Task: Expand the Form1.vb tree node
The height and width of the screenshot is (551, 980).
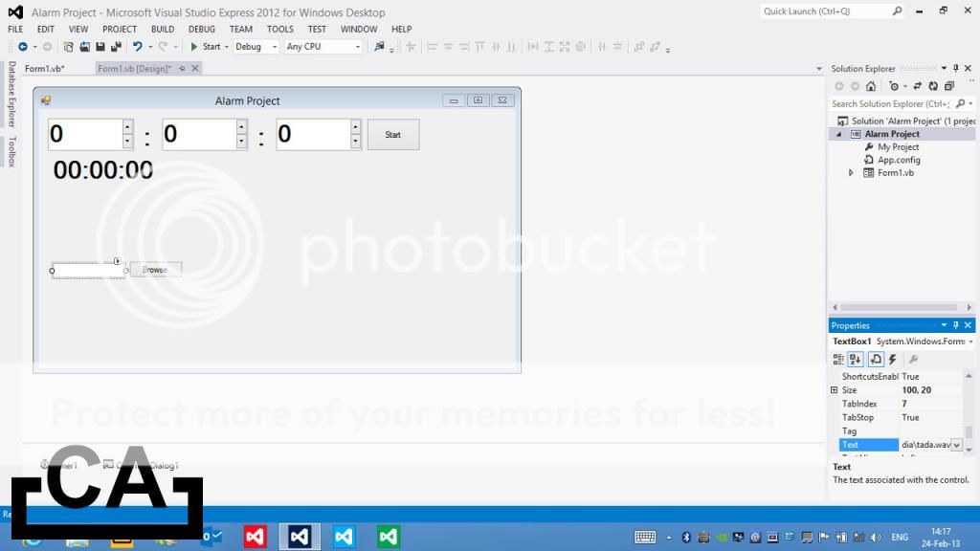Action: [851, 173]
